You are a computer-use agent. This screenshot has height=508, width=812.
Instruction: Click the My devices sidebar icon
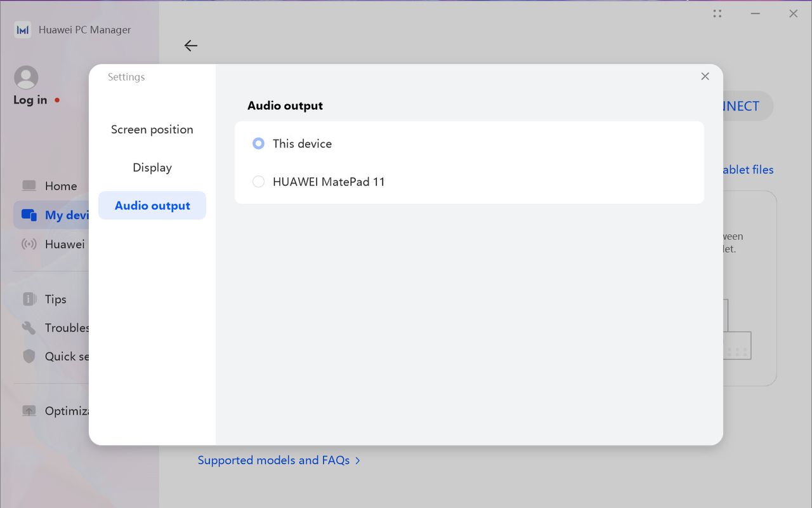tap(29, 215)
